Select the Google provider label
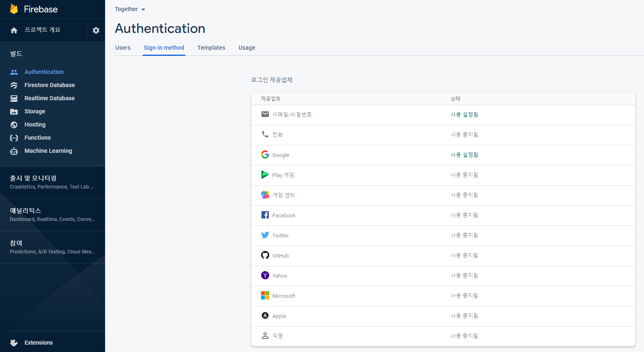This screenshot has width=644, height=352. click(281, 155)
